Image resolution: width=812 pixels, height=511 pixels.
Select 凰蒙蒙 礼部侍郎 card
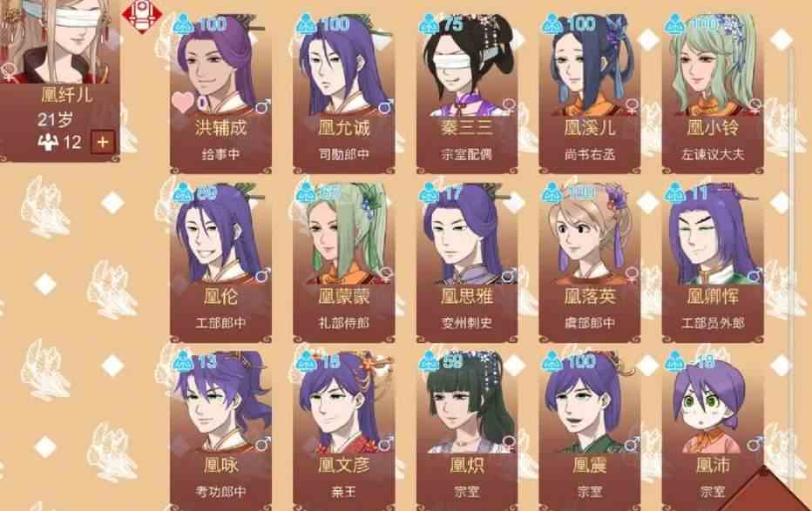[x=344, y=263]
